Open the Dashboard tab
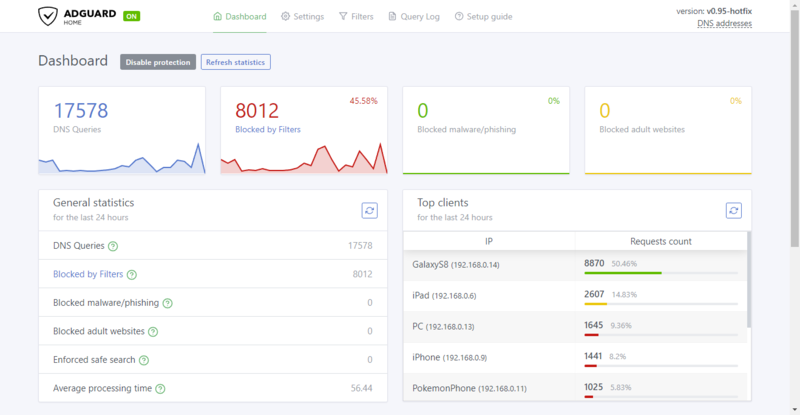This screenshot has height=415, width=800. click(x=240, y=17)
